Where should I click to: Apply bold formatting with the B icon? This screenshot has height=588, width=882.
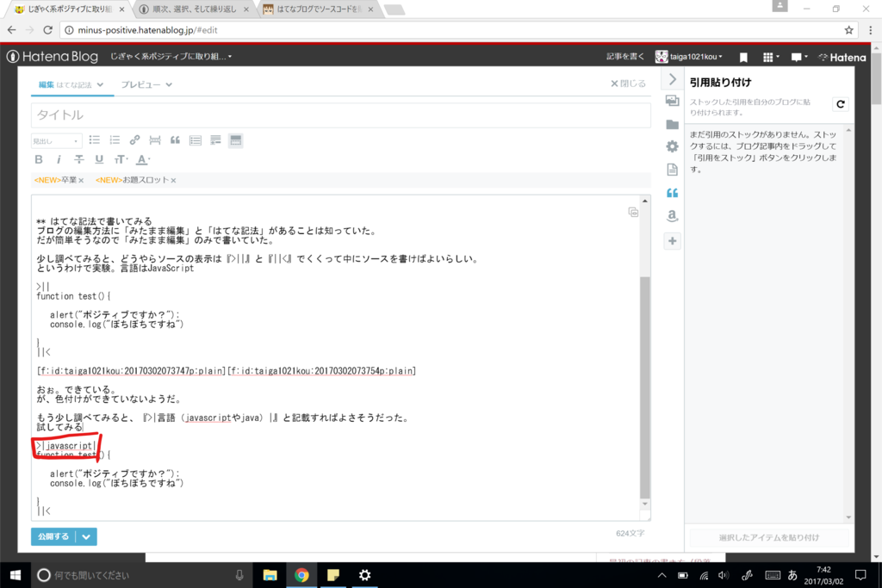click(38, 159)
